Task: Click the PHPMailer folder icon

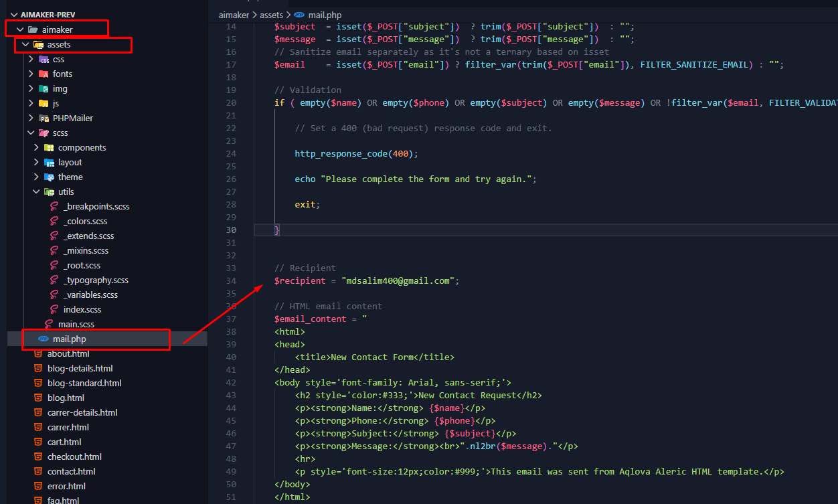Action: [44, 118]
